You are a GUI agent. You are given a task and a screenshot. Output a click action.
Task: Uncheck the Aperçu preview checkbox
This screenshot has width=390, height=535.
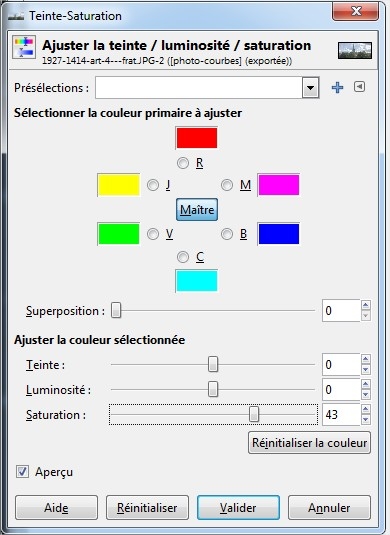(23, 472)
